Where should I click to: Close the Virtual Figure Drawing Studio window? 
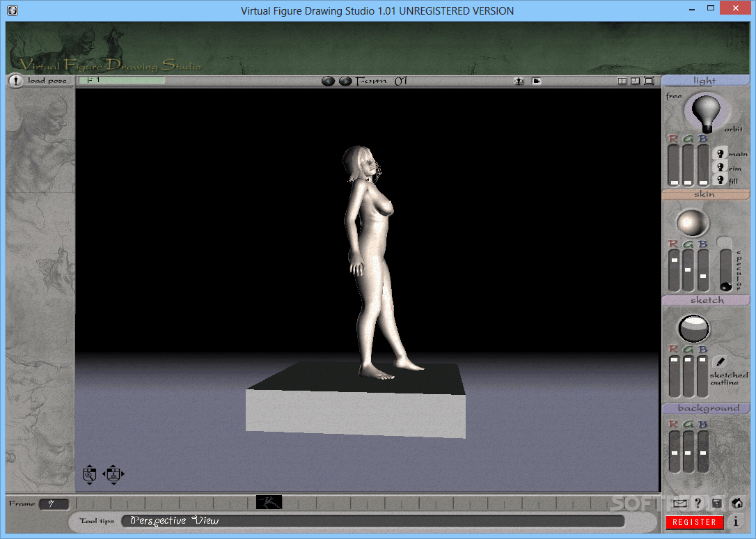pyautogui.click(x=736, y=8)
